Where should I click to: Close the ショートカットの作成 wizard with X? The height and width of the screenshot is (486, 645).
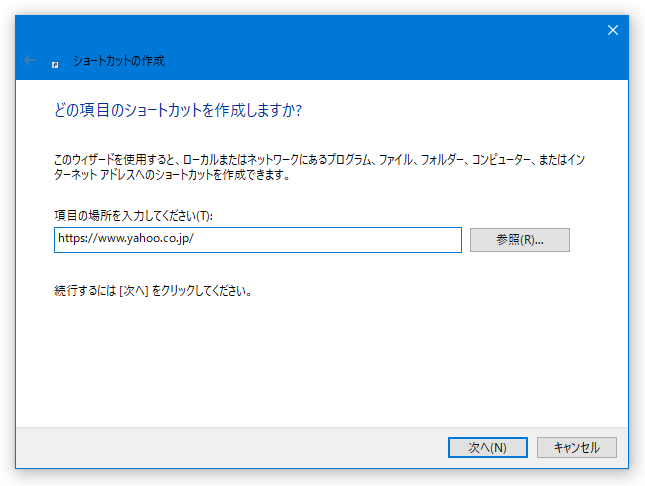[613, 30]
